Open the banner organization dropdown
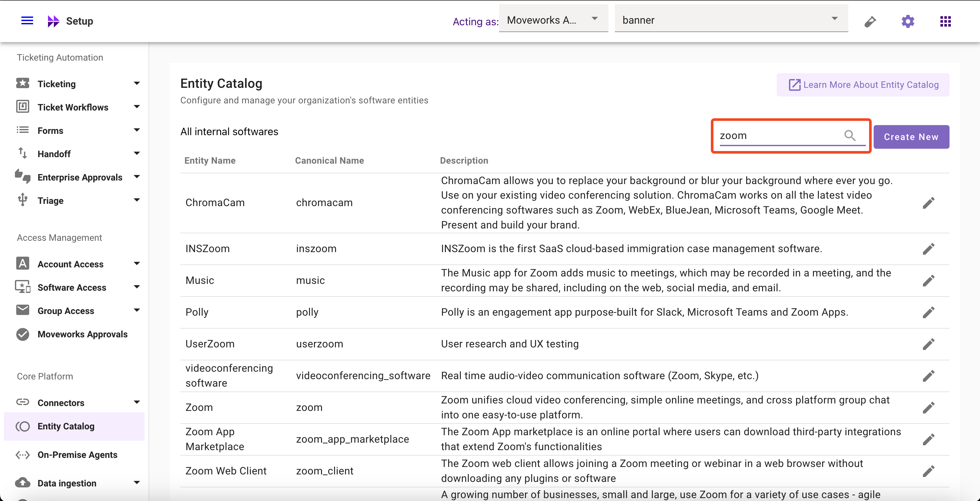The height and width of the screenshot is (501, 980). coord(731,20)
